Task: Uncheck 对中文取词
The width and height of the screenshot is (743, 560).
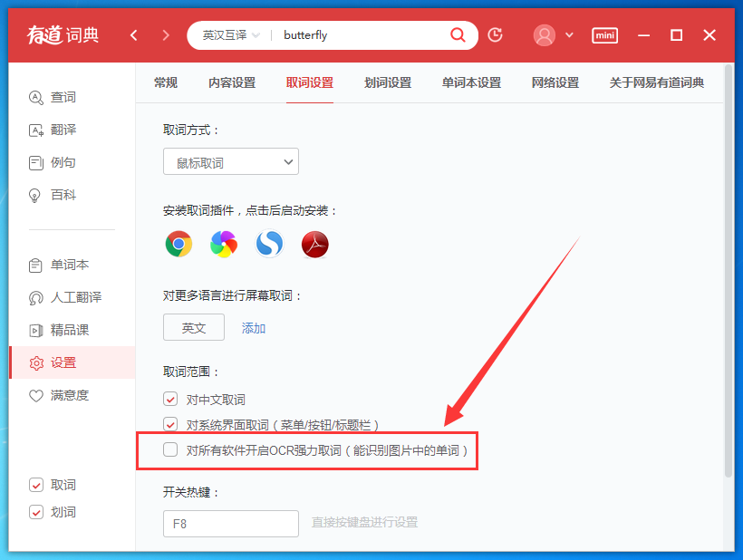Action: 170,398
